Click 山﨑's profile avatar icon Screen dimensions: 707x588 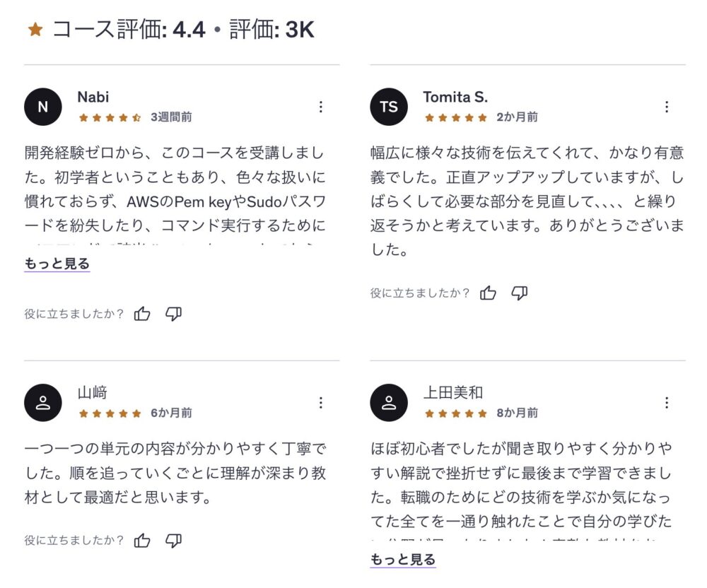point(43,403)
